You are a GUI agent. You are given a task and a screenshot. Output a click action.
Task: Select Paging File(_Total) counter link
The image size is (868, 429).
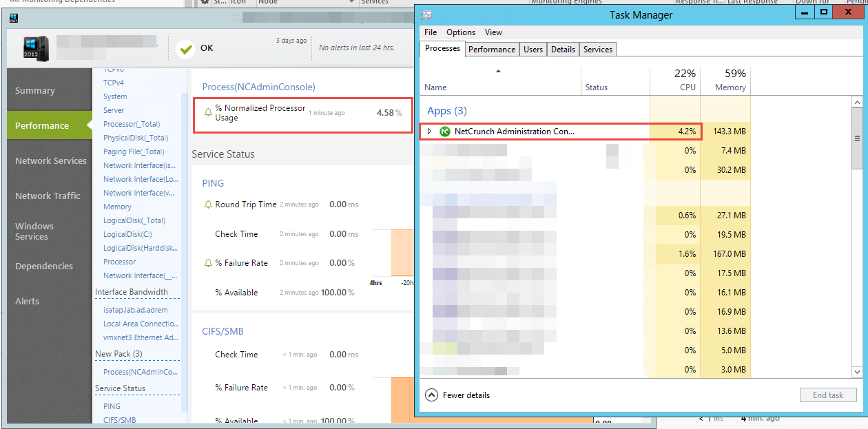(134, 151)
